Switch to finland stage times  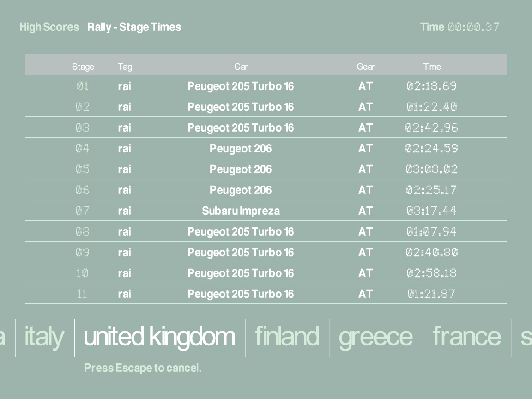point(287,336)
